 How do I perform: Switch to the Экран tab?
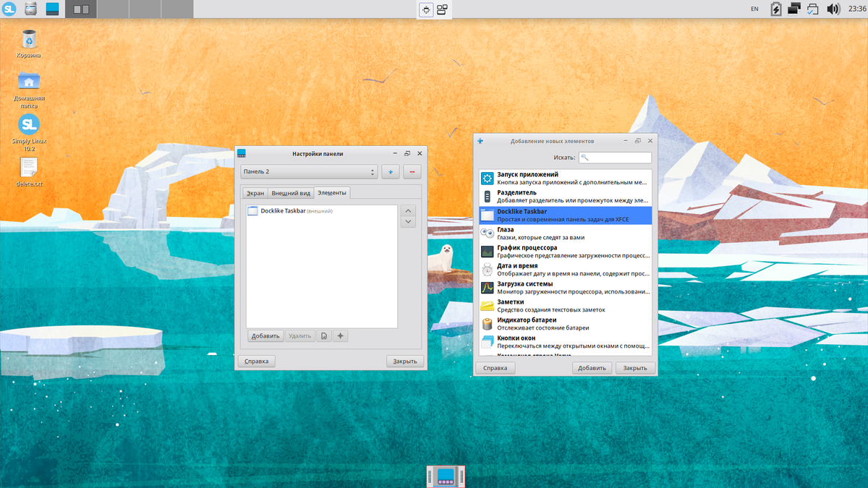click(255, 193)
